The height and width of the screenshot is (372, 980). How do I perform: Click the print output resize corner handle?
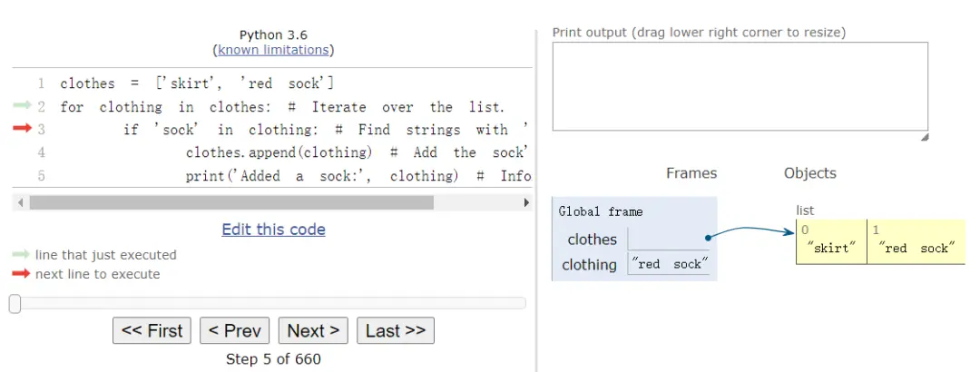coord(924,137)
